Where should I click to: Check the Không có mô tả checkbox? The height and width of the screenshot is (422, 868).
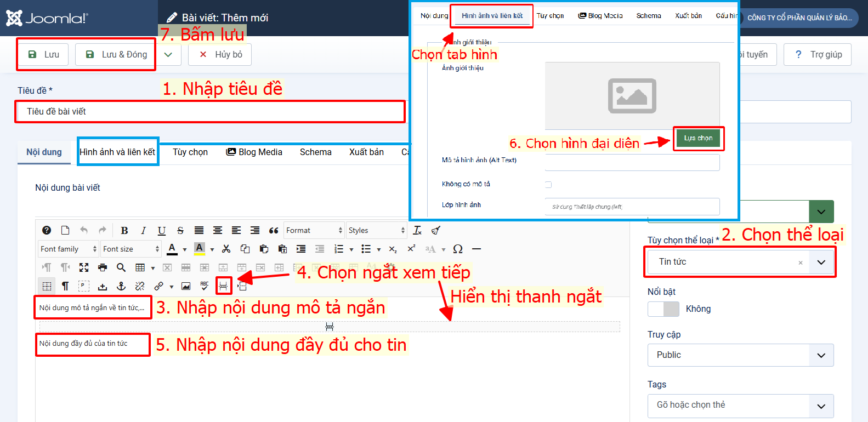pyautogui.click(x=548, y=185)
